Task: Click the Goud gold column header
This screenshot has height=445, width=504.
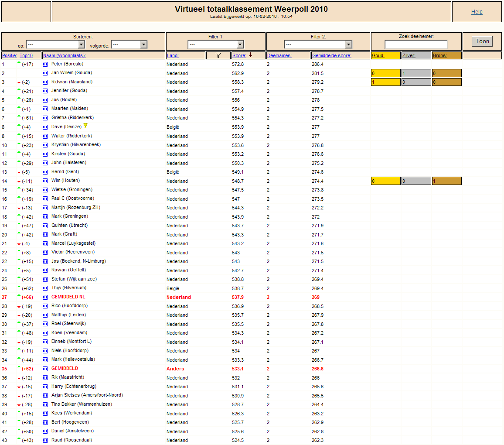Action: point(378,56)
